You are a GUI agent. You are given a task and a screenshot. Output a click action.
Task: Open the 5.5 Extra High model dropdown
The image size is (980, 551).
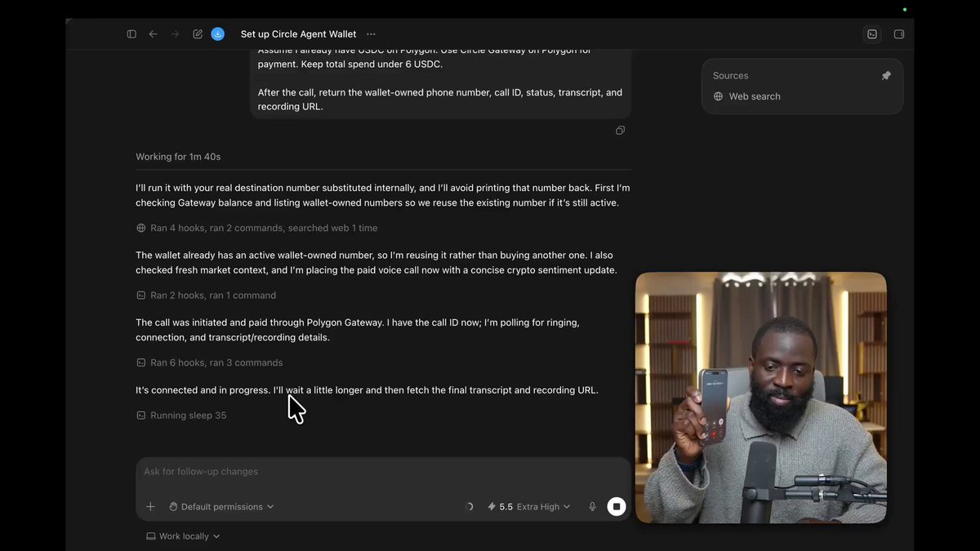(x=528, y=507)
